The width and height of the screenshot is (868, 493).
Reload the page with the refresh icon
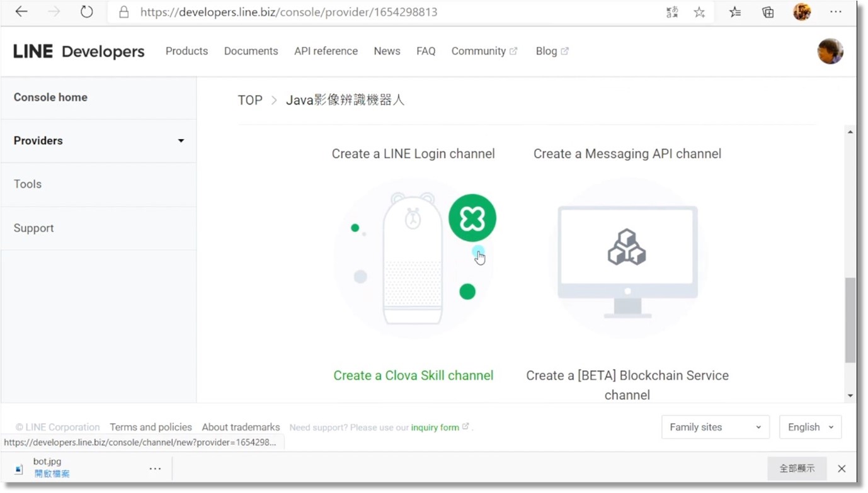click(87, 12)
